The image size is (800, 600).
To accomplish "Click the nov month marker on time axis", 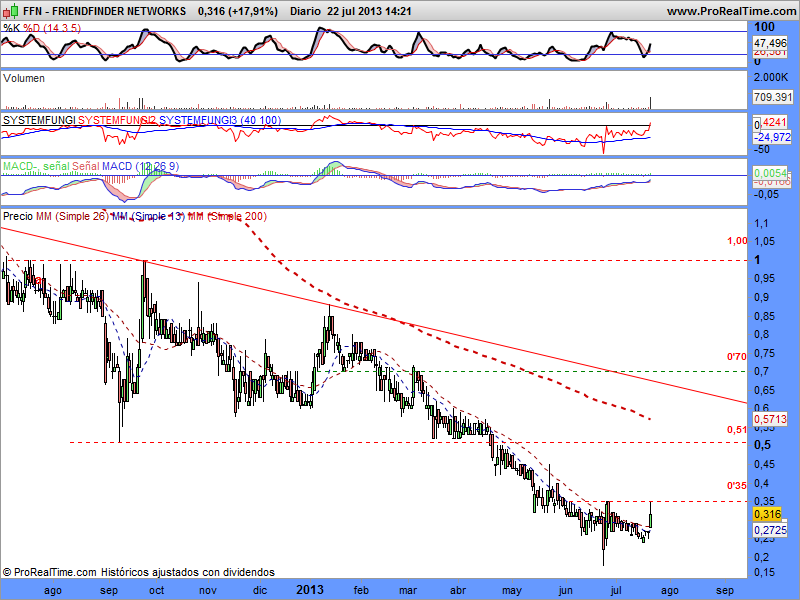I will click(208, 590).
